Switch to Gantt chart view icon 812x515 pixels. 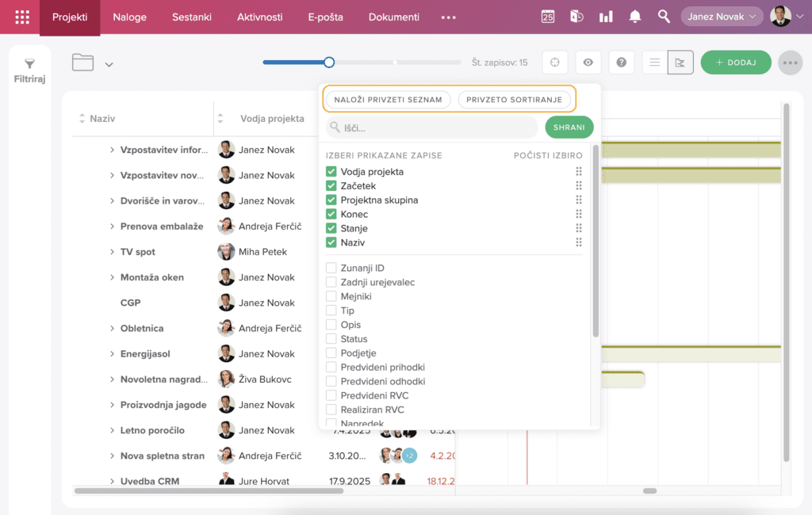point(680,63)
